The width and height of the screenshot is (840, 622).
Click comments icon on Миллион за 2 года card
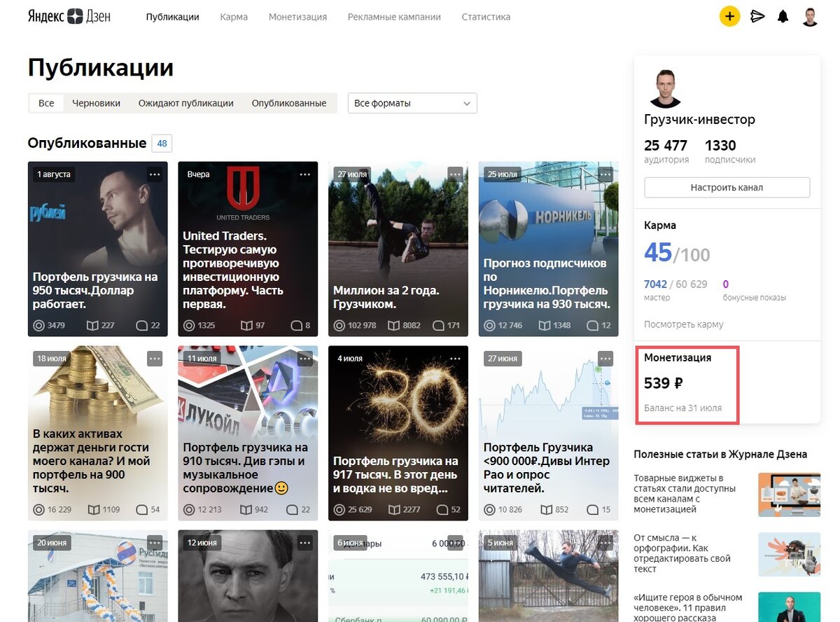pos(439,326)
